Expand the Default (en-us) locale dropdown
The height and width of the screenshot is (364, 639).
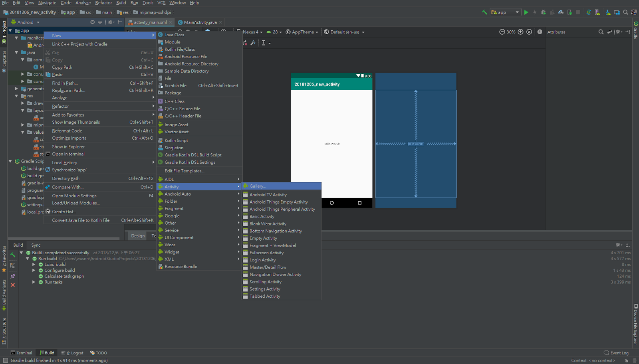(344, 32)
